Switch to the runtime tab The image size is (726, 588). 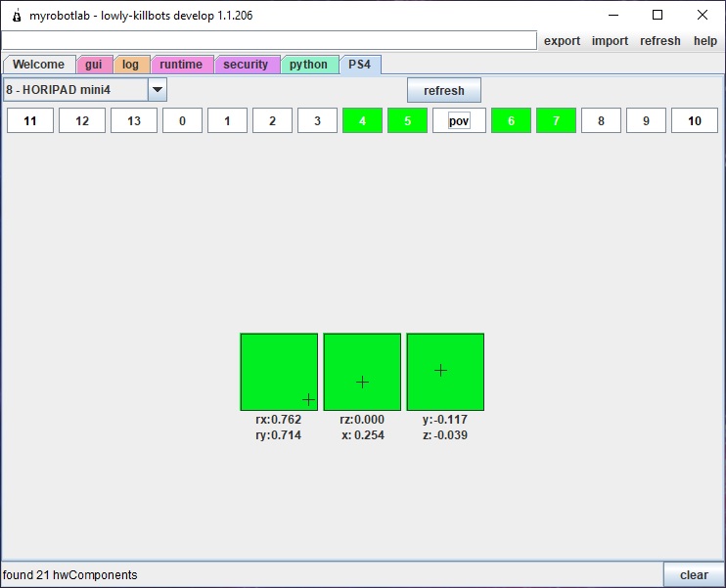click(x=182, y=65)
